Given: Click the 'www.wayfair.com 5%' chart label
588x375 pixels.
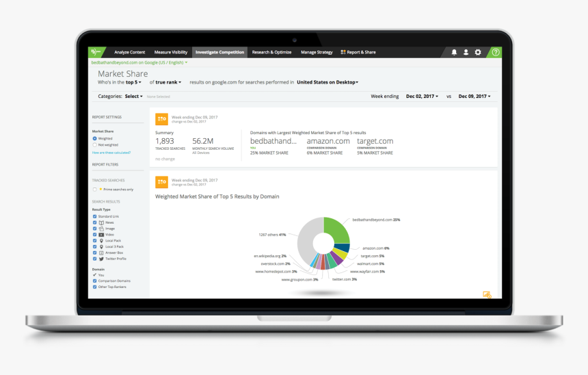Looking at the screenshot, I should coord(368,272).
